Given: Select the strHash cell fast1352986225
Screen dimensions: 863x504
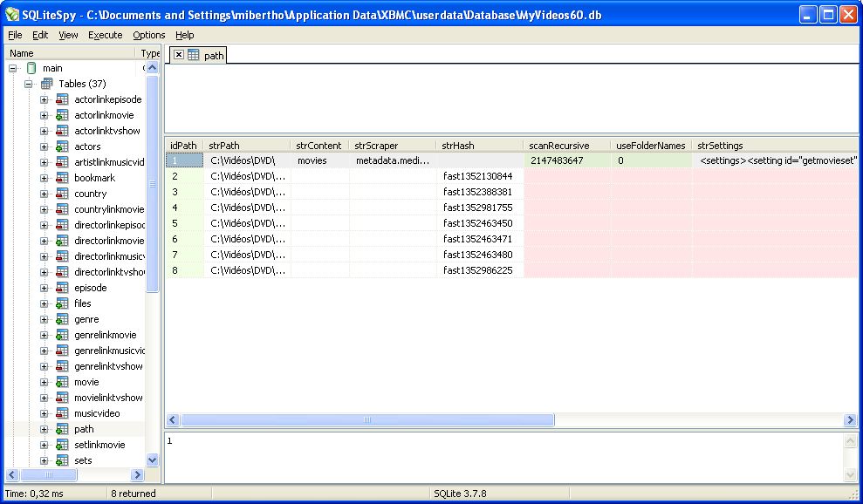Looking at the screenshot, I should point(480,270).
